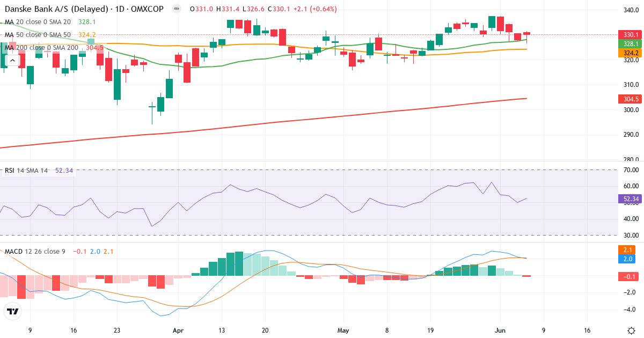This screenshot has height=338, width=644.
Task: Click the 60.00 RSI scale label
Action: point(631,186)
